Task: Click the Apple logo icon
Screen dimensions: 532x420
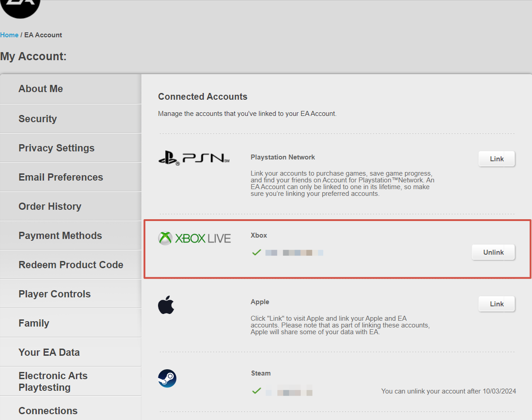Action: pyautogui.click(x=166, y=305)
